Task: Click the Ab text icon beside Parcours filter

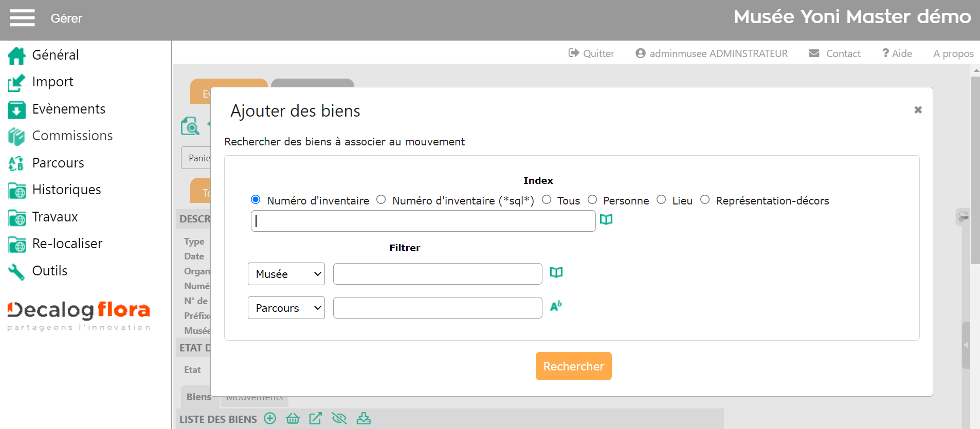Action: tap(556, 307)
